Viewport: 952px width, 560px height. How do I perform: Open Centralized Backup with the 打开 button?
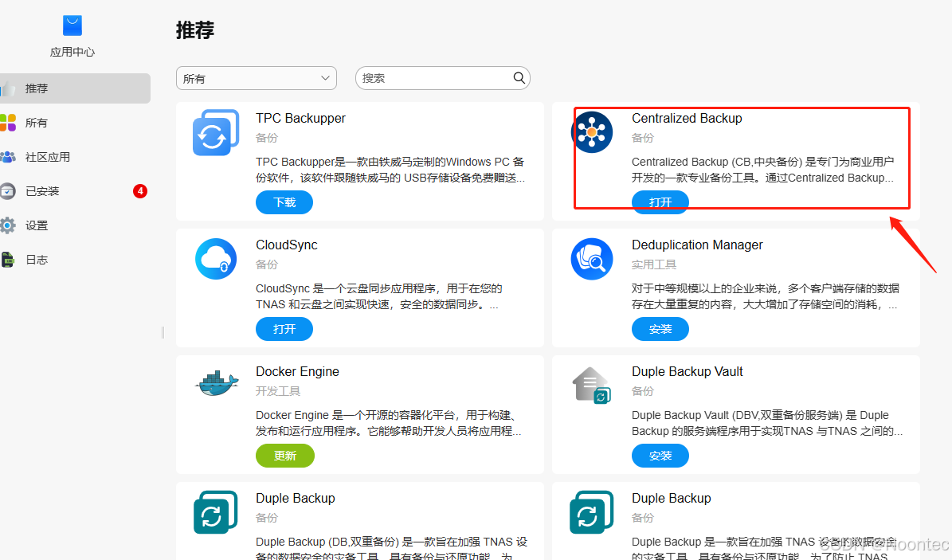[x=660, y=202]
